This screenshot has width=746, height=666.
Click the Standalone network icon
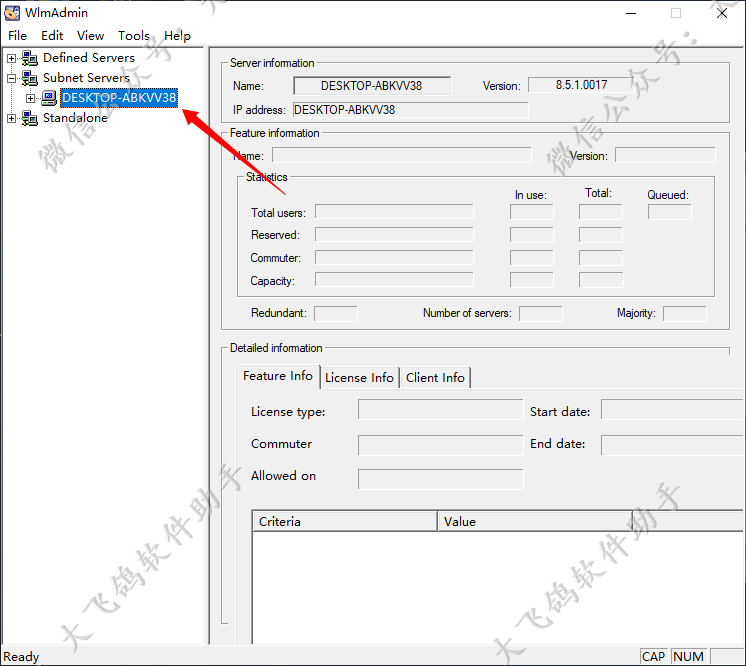pyautogui.click(x=30, y=118)
